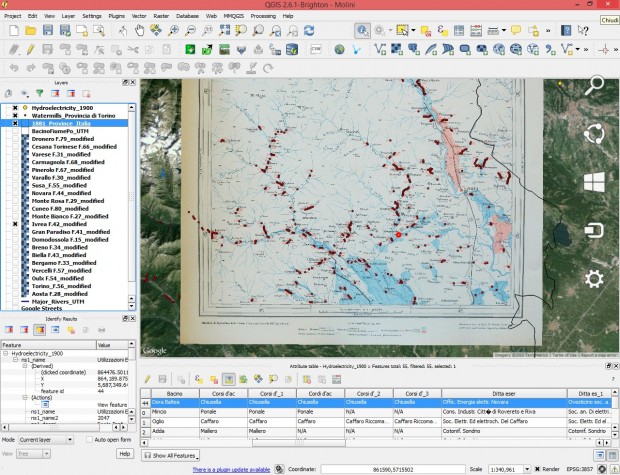Create a new project with the blank page icon
620x475 pixels.
(14, 30)
